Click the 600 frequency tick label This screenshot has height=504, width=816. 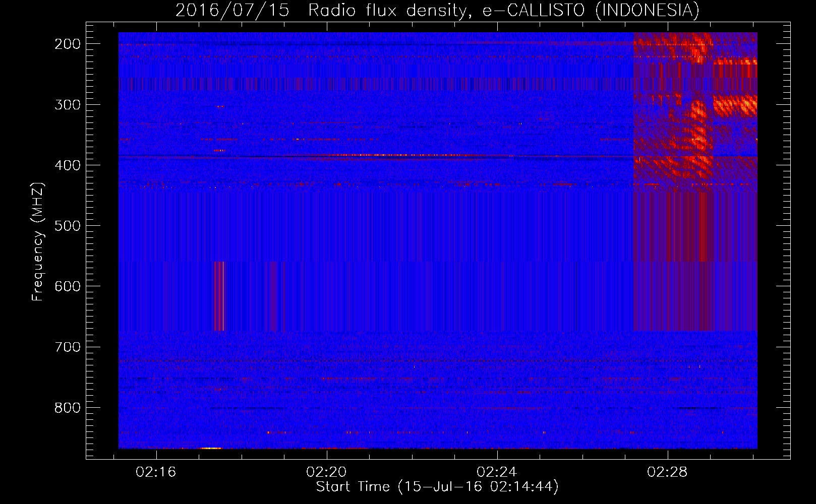68,286
